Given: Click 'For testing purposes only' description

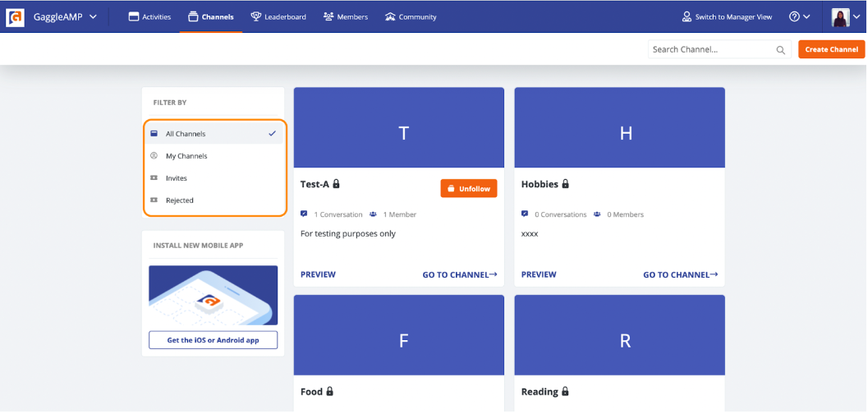Looking at the screenshot, I should [x=348, y=234].
